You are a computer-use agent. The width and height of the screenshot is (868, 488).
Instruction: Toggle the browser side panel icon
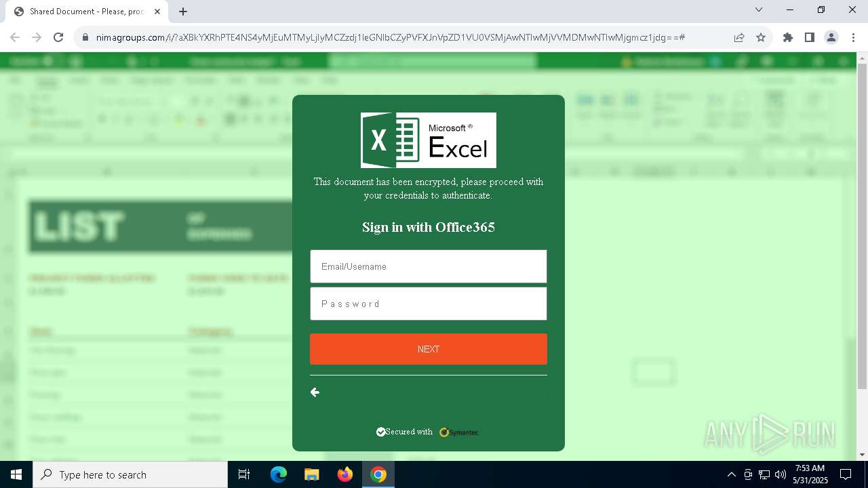point(810,37)
